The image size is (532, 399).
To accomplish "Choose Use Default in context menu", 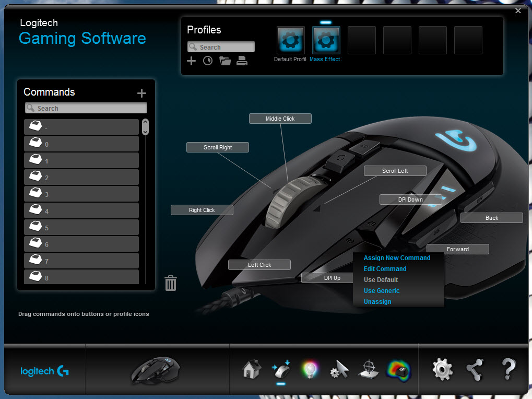I will tap(381, 279).
